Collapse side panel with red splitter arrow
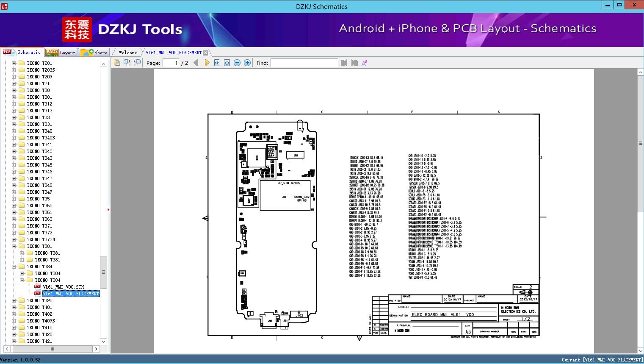Screen dimensions: 644x364 tap(108, 209)
